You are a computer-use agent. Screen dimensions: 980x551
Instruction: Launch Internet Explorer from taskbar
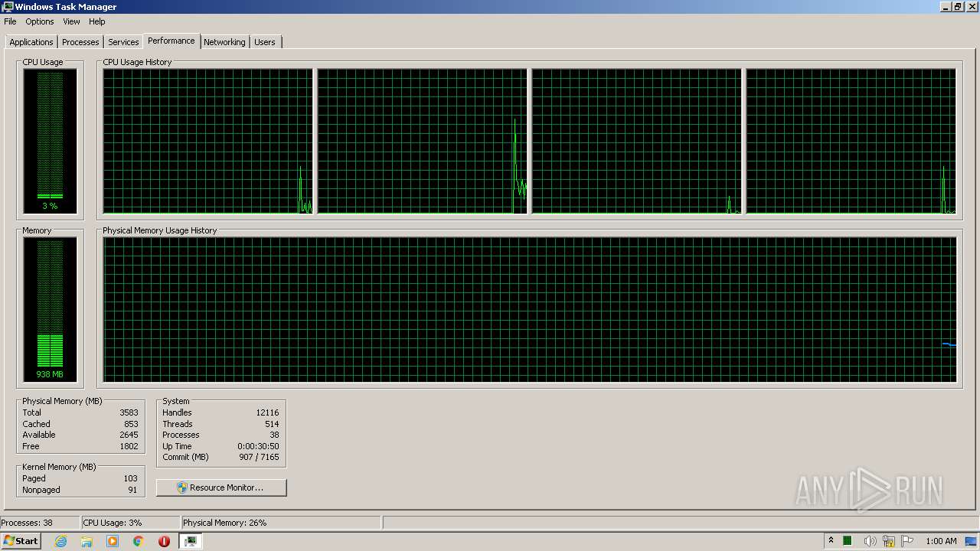(61, 541)
